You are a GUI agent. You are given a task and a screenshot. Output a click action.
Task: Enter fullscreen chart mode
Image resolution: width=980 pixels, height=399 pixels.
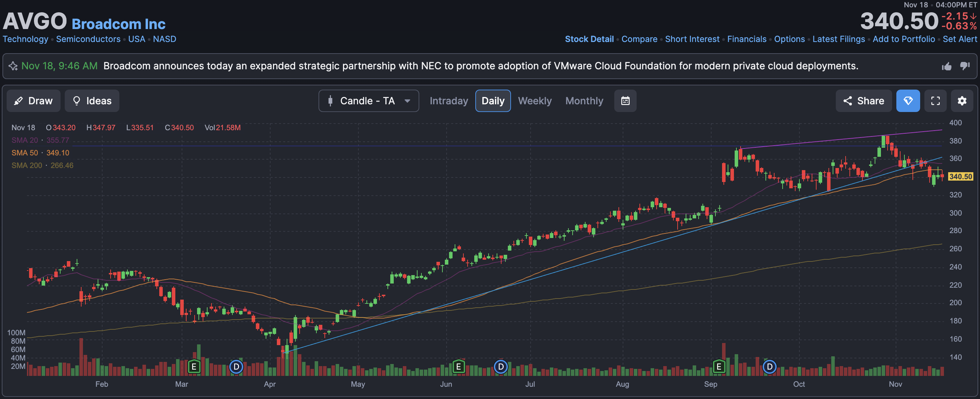click(x=935, y=101)
